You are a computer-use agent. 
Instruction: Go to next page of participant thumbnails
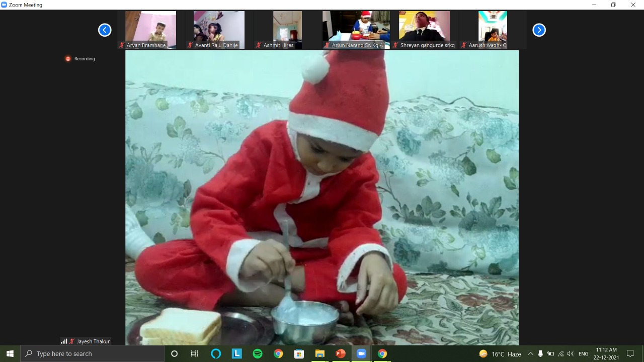[x=539, y=30]
